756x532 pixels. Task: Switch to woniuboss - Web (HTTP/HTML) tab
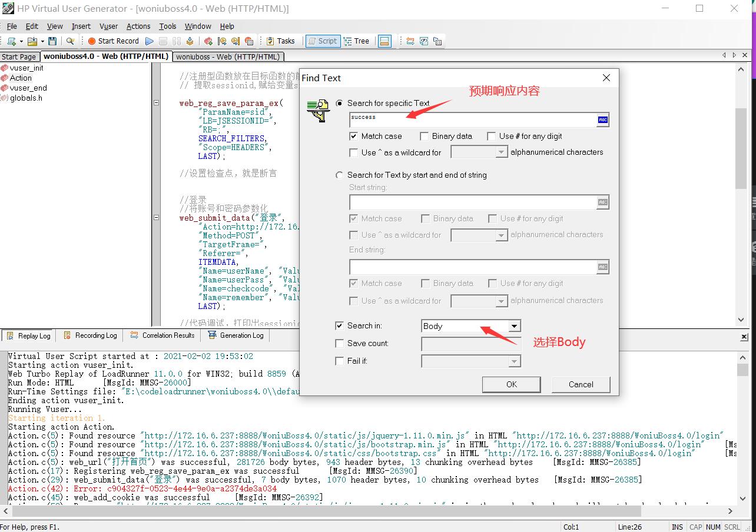(228, 57)
